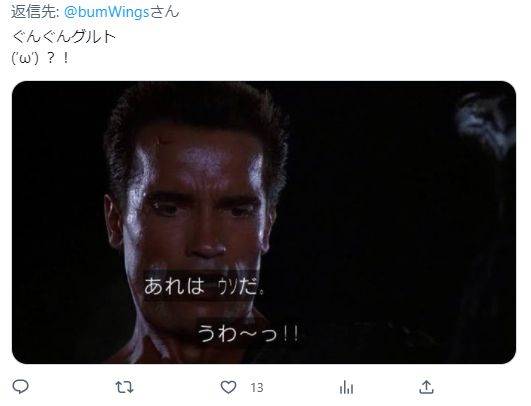Like the tweet with the heart icon

pyautogui.click(x=229, y=387)
